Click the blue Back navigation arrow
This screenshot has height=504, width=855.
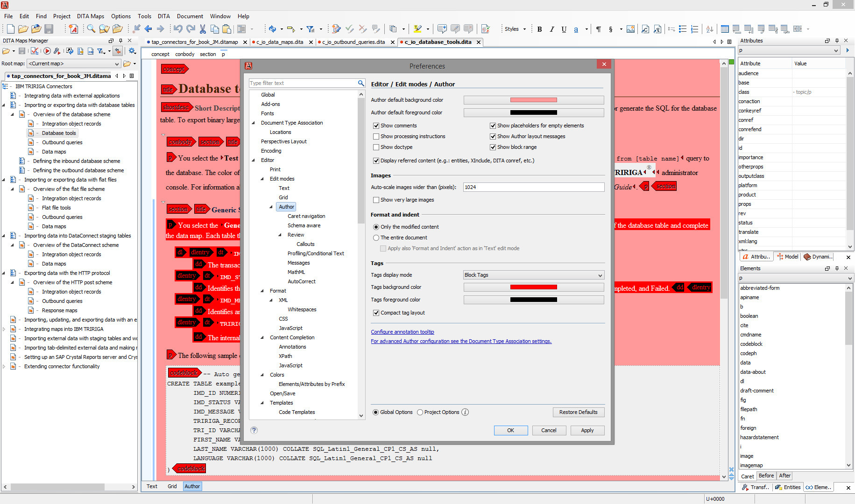pos(148,29)
